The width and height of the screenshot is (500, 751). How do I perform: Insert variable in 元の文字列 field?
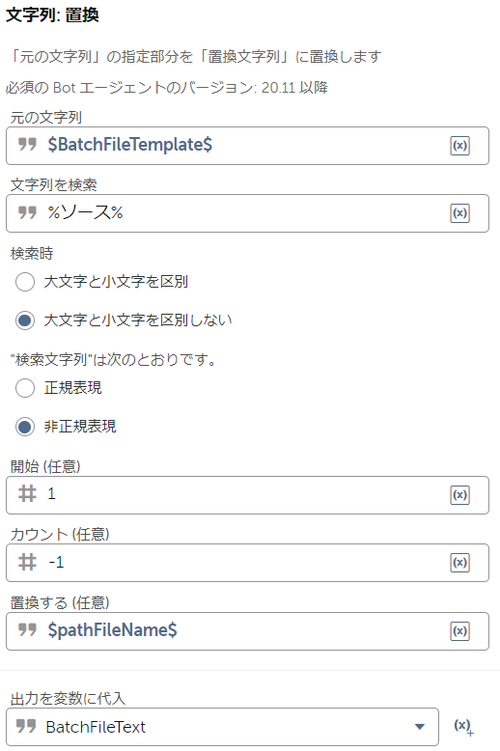(x=460, y=146)
